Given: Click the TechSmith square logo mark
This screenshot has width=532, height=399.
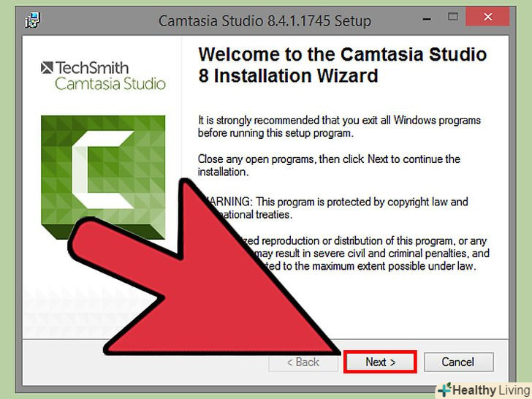Looking at the screenshot, I should pos(47,67).
